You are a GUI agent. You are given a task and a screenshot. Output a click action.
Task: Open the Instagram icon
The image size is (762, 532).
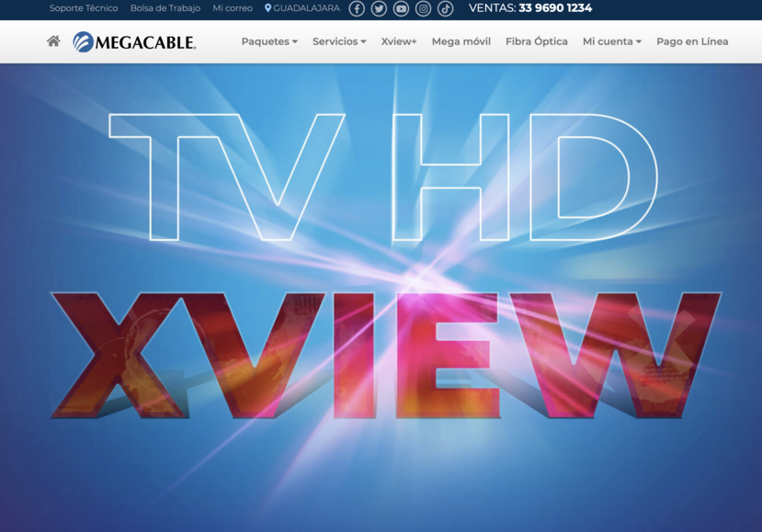click(x=422, y=9)
